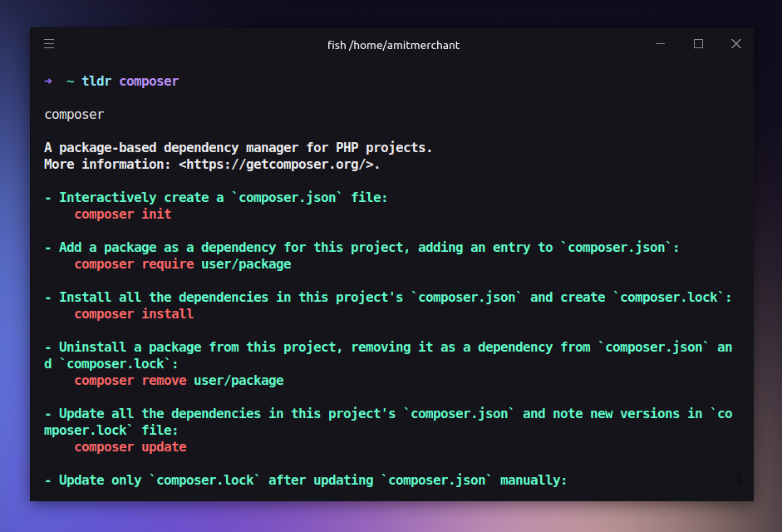Open the terminal hamburger menu
The width and height of the screenshot is (782, 532).
tap(49, 44)
